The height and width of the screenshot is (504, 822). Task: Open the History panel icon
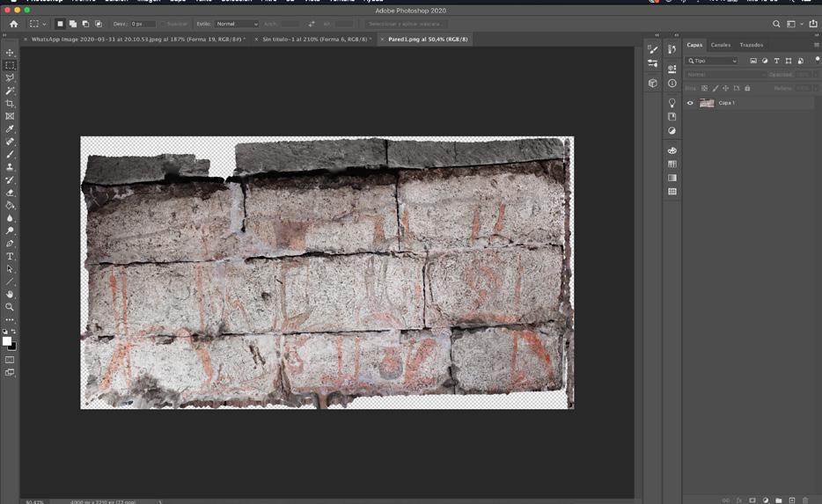pos(672,49)
